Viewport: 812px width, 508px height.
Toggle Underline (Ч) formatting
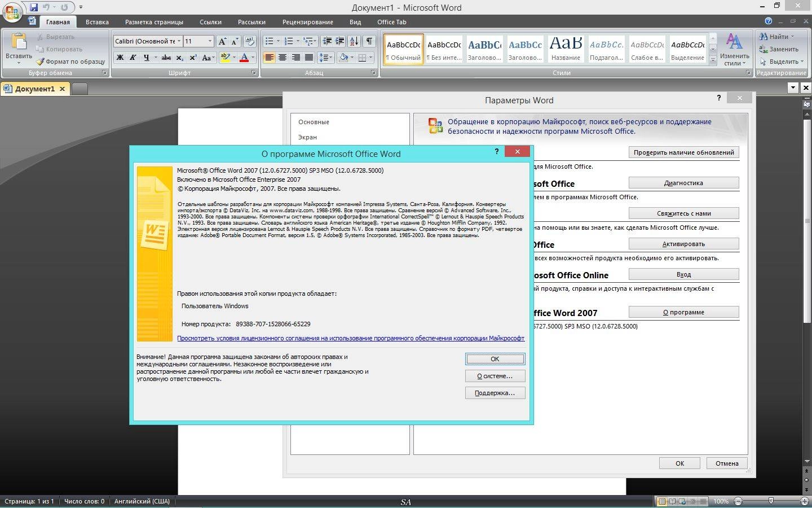pyautogui.click(x=147, y=58)
